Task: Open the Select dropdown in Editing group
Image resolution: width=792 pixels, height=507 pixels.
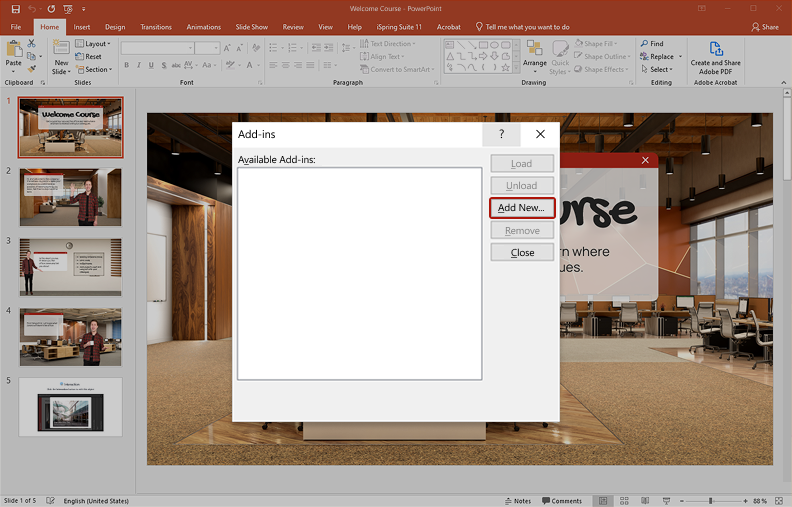Action: point(660,70)
